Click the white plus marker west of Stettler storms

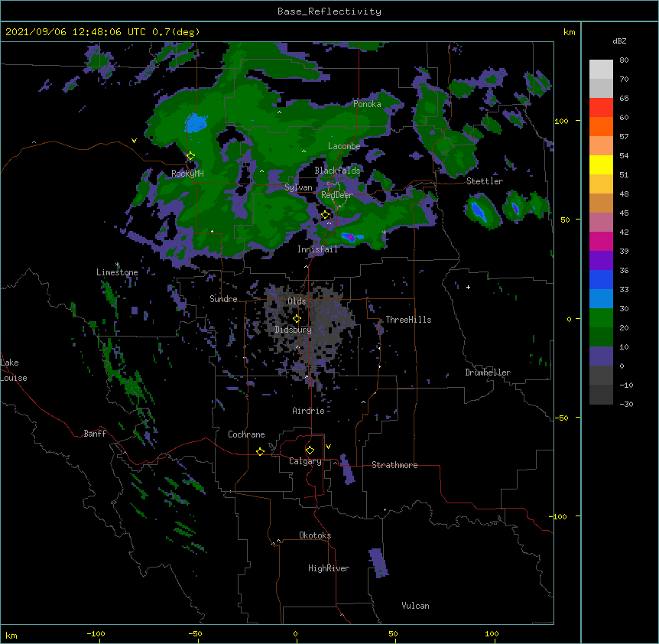coord(468,287)
